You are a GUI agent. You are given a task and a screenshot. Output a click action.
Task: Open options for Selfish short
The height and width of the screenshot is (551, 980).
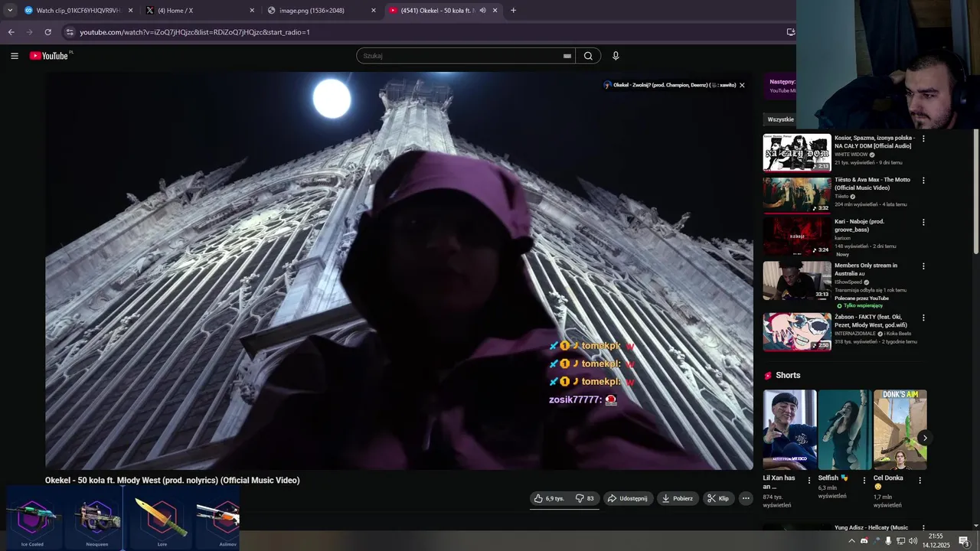coord(864,481)
